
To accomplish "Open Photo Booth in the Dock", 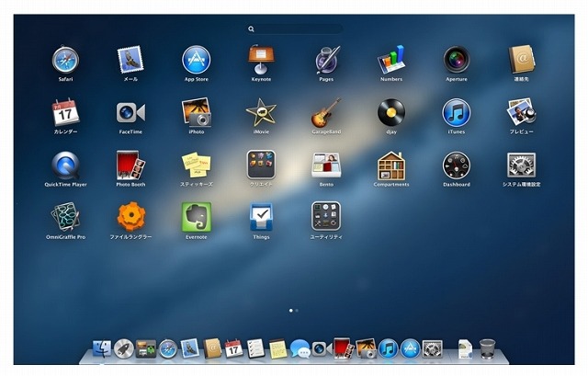I will [x=344, y=348].
